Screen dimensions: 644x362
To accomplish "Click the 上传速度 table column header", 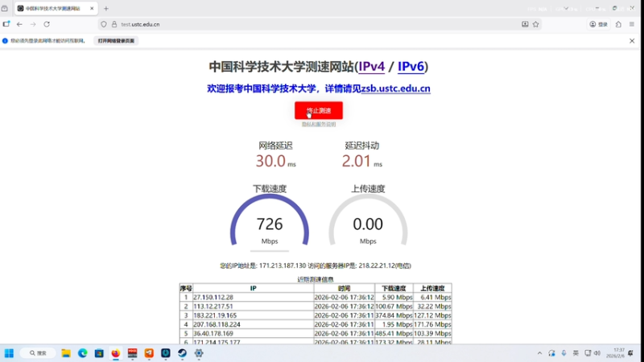I will click(x=432, y=288).
